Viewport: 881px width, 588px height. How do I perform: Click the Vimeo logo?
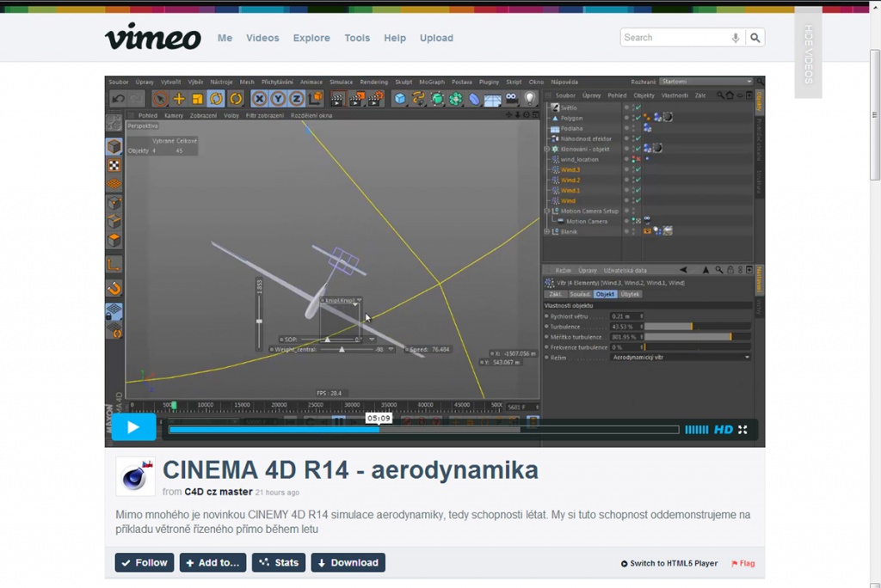[x=153, y=37]
